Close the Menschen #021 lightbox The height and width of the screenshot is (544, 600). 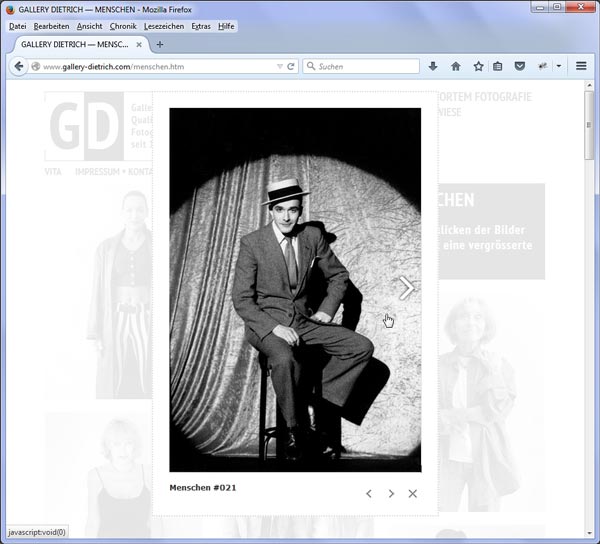click(x=413, y=493)
